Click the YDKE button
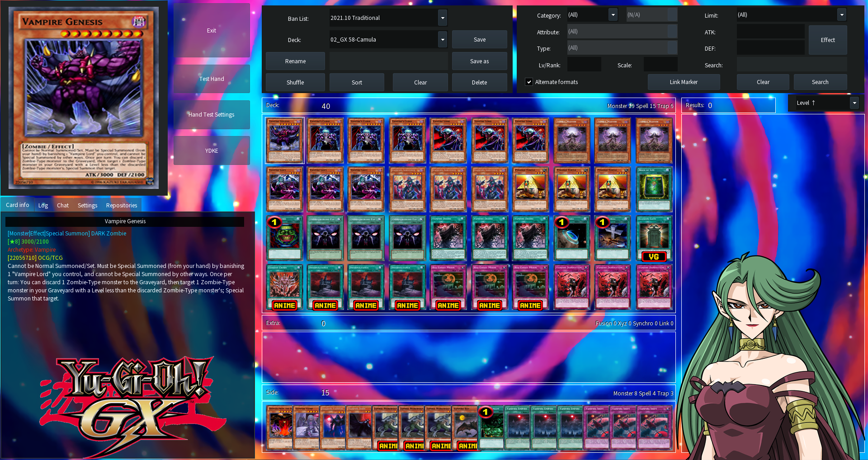 (x=212, y=151)
